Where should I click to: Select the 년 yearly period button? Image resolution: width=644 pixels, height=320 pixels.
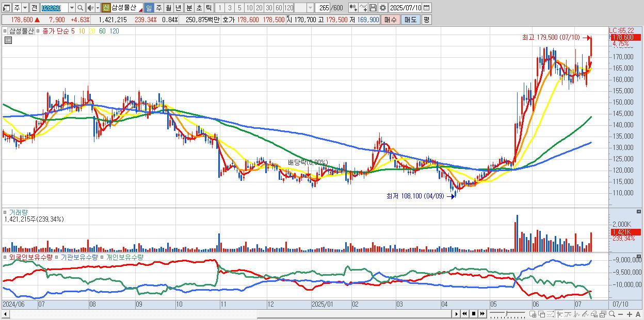click(x=178, y=8)
